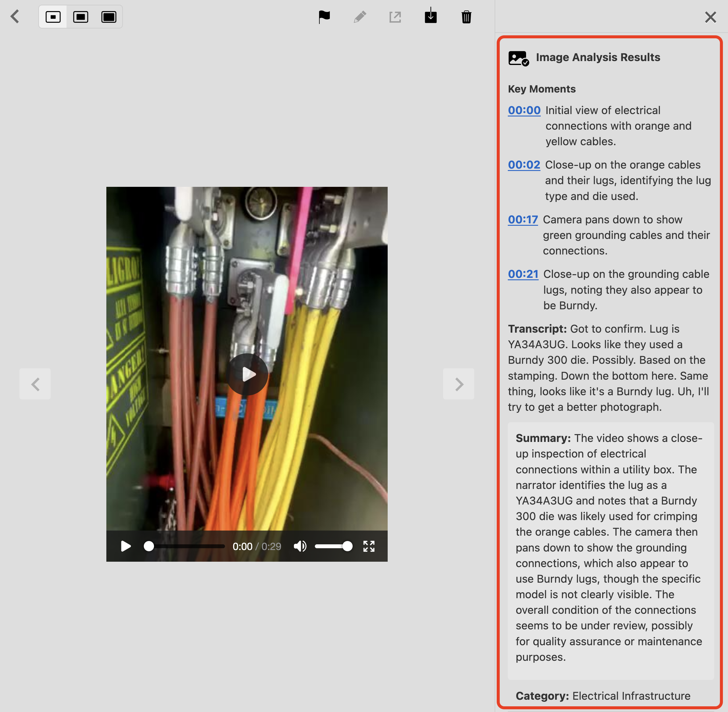The image size is (728, 712).
Task: Click the back arrow in top toolbar
Action: [15, 16]
